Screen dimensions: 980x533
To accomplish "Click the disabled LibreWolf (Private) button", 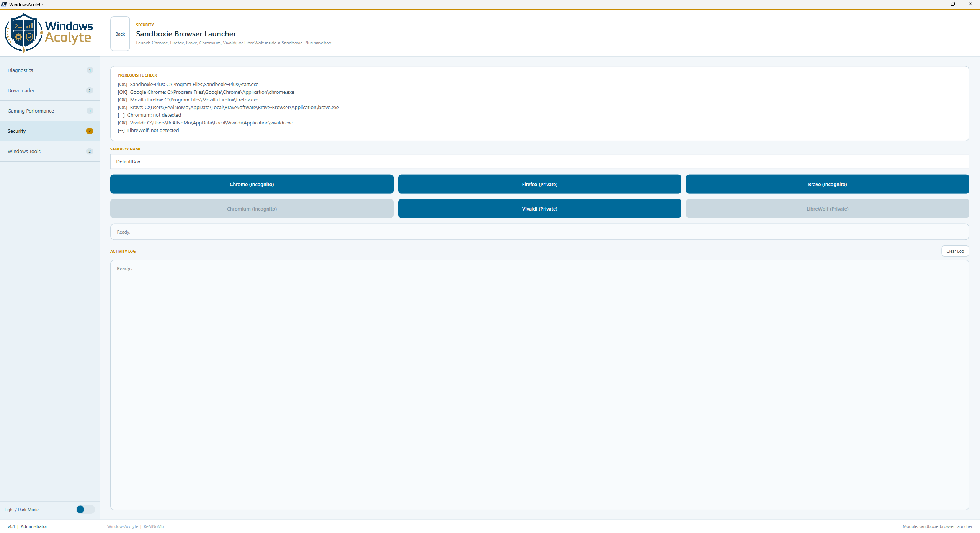I will 828,209.
